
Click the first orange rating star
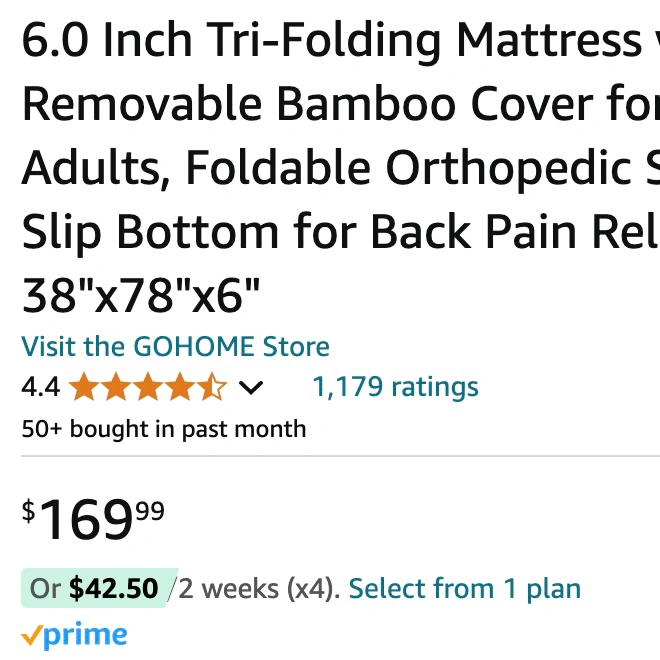point(84,386)
